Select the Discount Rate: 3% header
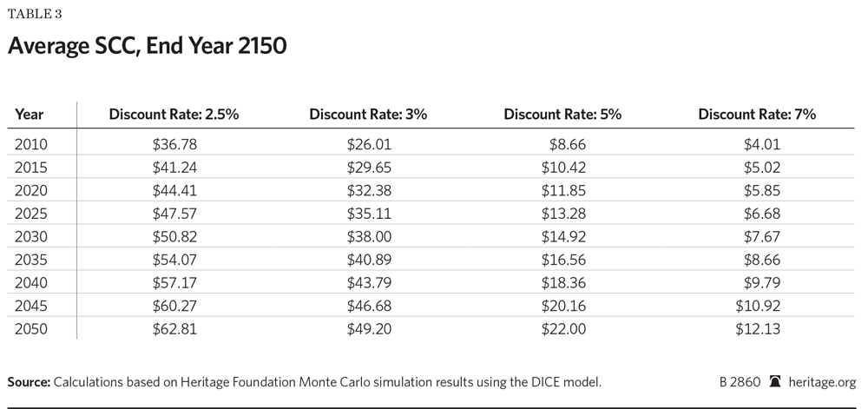 pyautogui.click(x=368, y=115)
